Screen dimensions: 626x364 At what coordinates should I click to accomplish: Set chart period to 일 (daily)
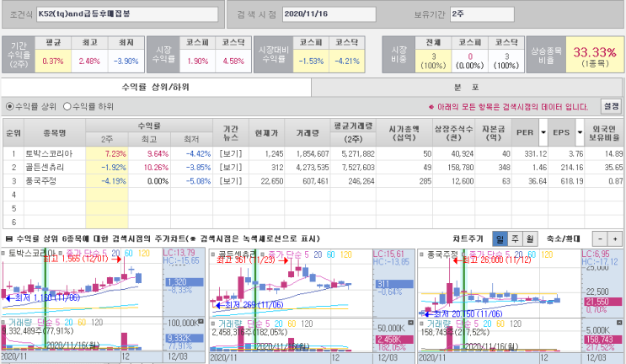pos(500,238)
